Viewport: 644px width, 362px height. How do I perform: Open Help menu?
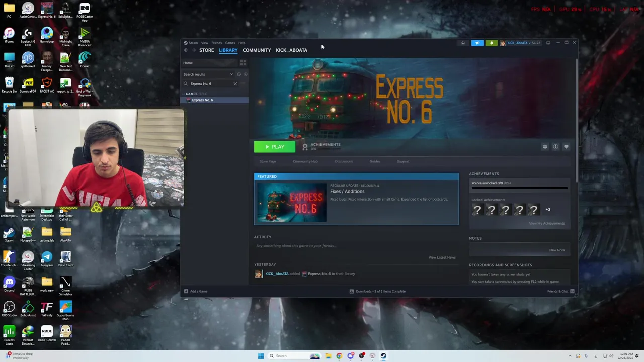click(242, 43)
